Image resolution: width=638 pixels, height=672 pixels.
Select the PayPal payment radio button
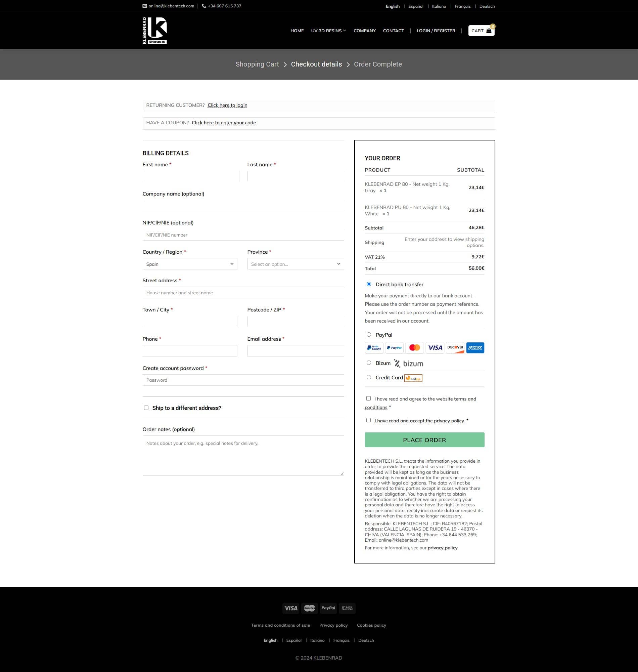pos(369,334)
